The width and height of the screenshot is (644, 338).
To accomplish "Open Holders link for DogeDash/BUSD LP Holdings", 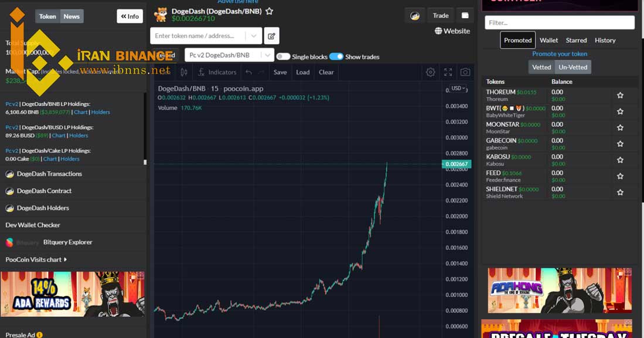I will tap(79, 136).
